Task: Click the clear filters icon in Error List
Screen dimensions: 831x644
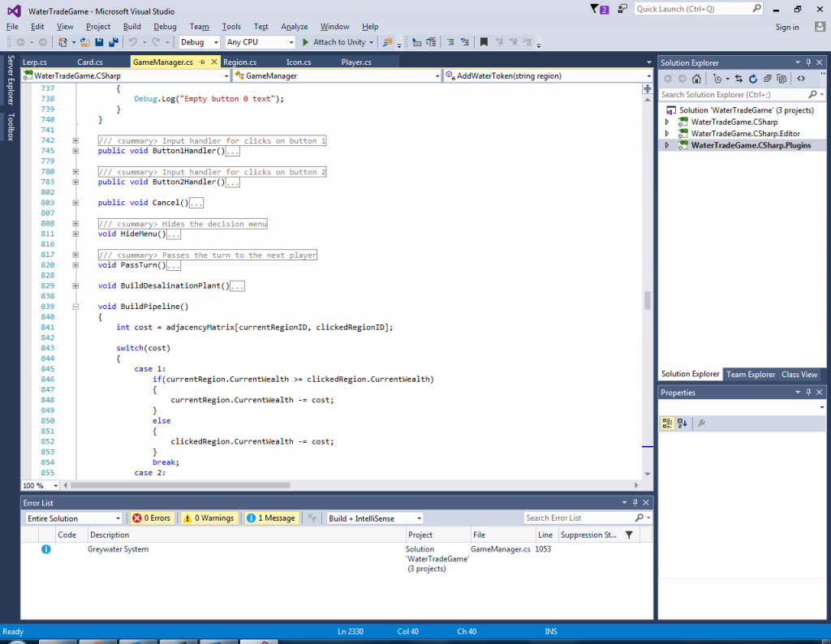Action: pyautogui.click(x=312, y=518)
